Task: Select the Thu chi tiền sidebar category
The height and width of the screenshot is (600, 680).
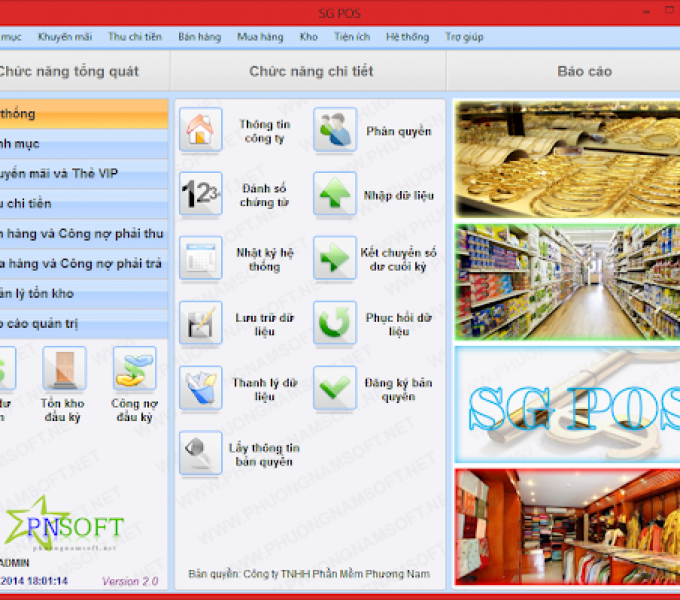Action: click(84, 204)
